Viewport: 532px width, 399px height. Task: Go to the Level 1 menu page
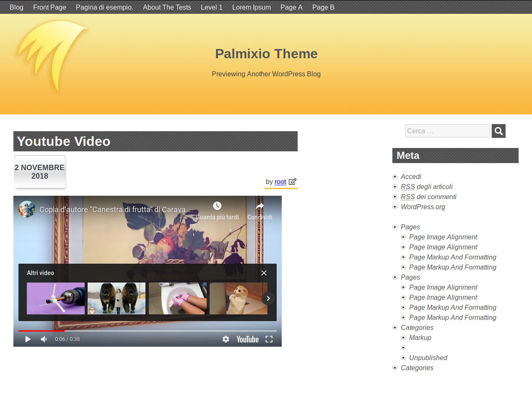pyautogui.click(x=211, y=7)
